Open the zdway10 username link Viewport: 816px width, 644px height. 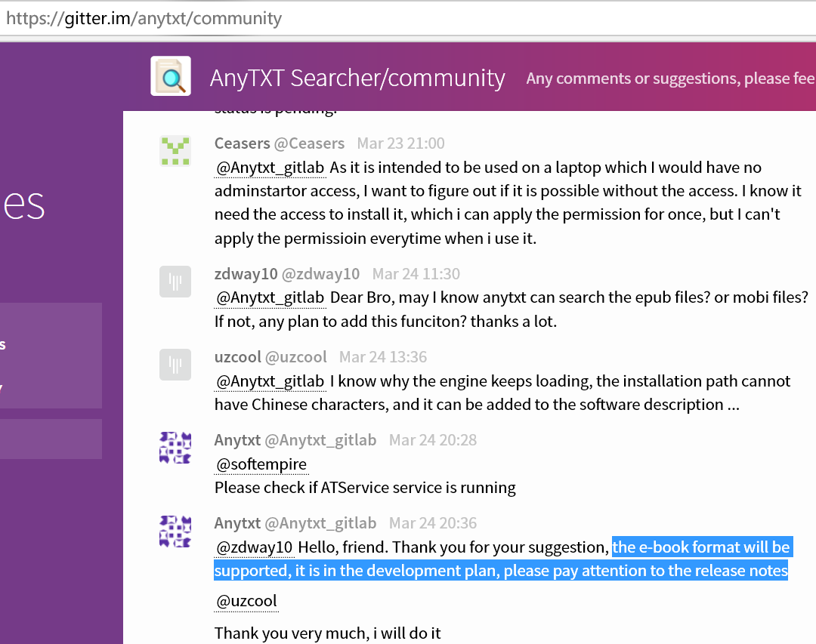[x=246, y=273]
